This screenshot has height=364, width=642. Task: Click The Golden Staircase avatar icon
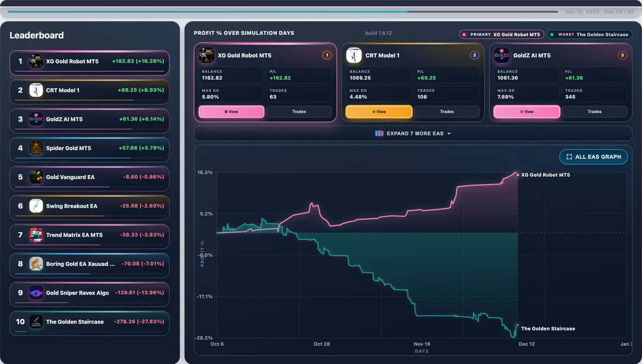(36, 322)
